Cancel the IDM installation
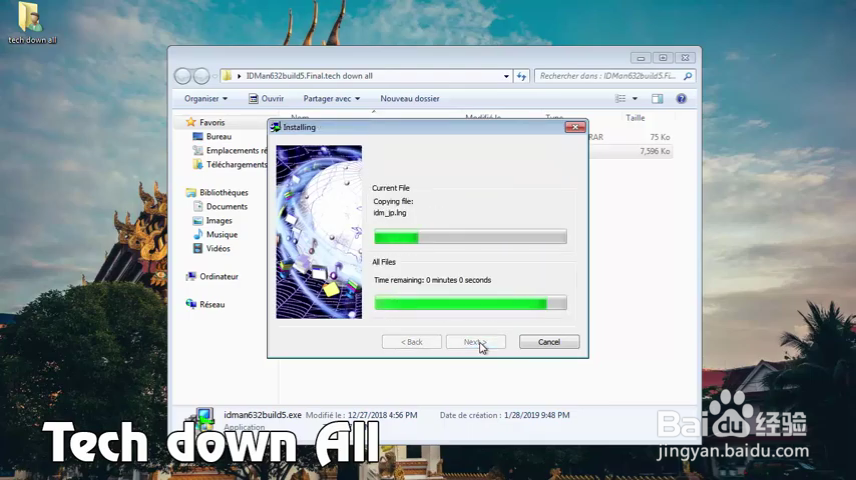 pos(549,342)
